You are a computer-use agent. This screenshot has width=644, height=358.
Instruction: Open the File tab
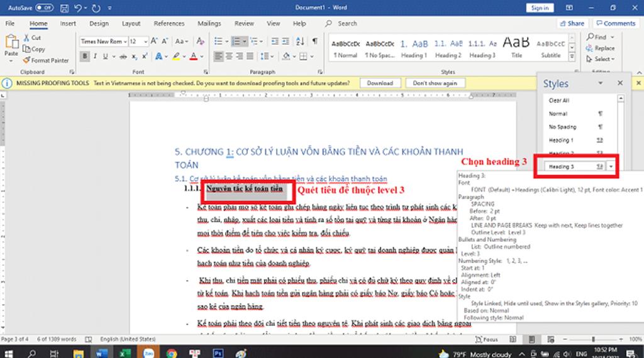click(x=10, y=23)
